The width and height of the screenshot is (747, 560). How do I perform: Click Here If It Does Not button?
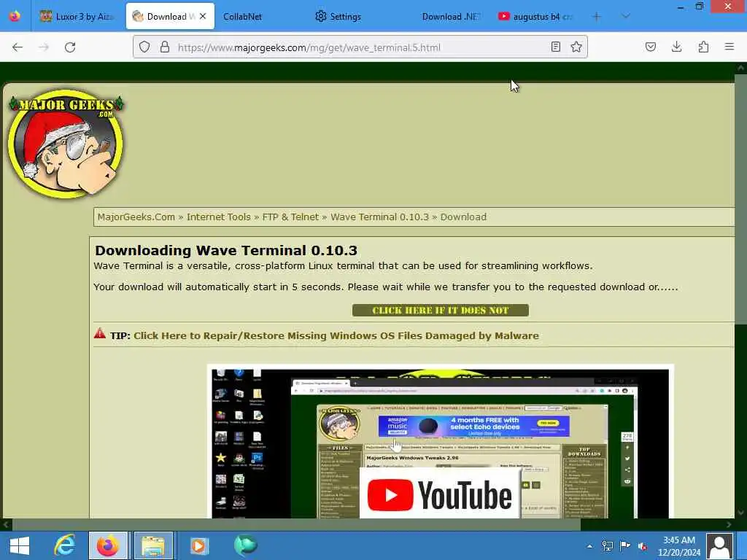(440, 311)
